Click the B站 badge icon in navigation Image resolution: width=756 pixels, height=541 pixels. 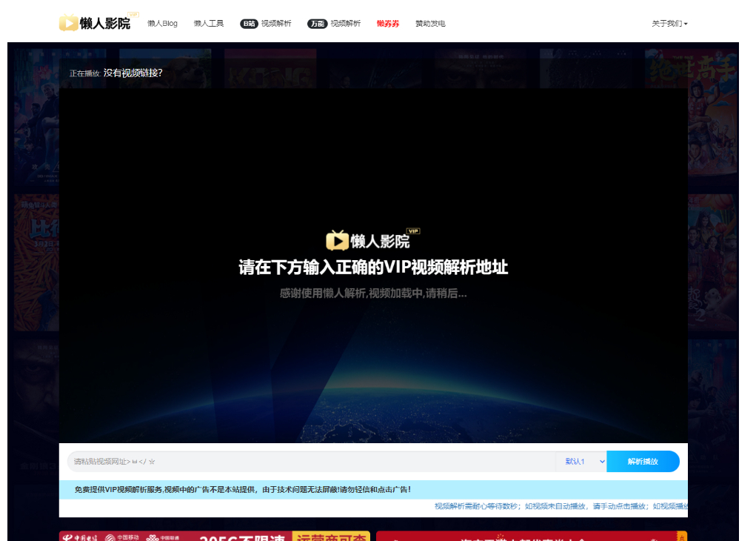(249, 24)
